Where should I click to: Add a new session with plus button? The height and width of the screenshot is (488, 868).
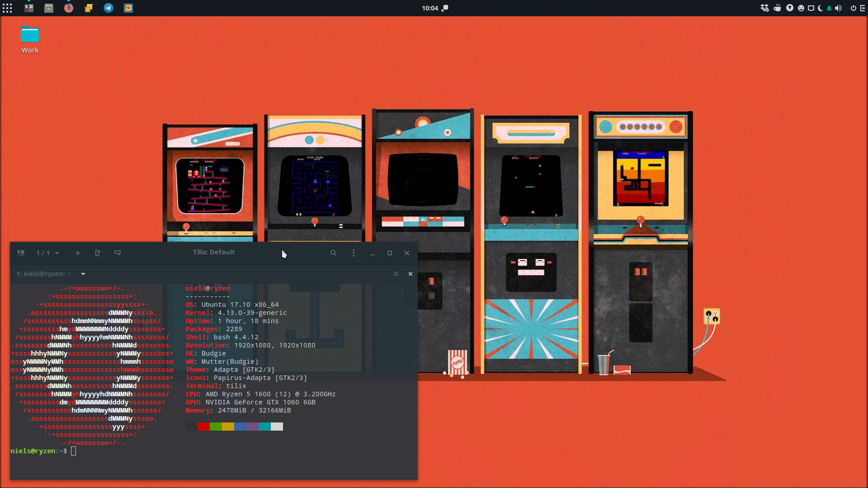[78, 253]
